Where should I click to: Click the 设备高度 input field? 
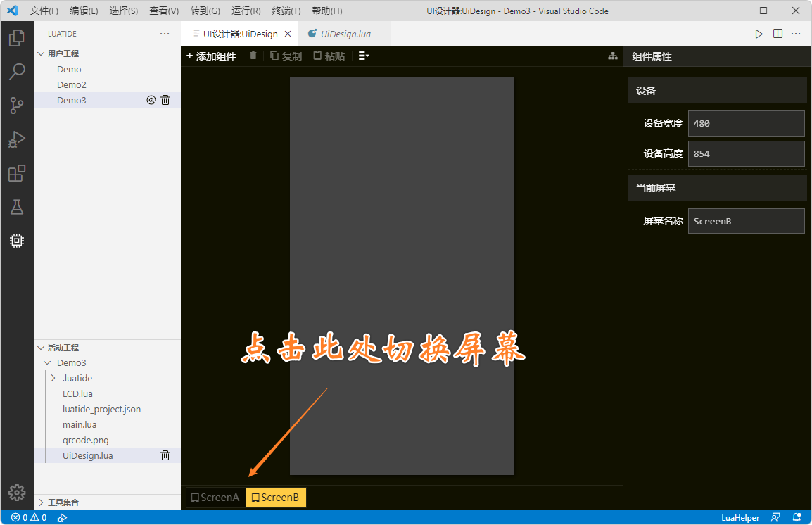click(747, 154)
